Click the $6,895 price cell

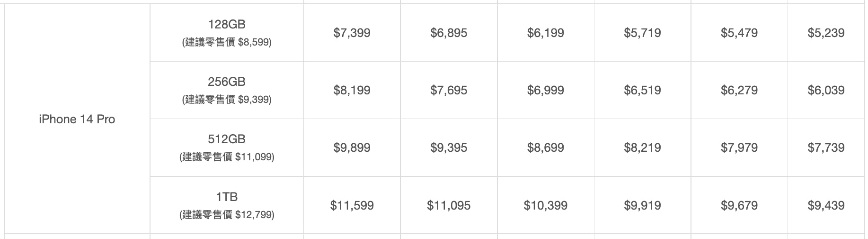(449, 33)
